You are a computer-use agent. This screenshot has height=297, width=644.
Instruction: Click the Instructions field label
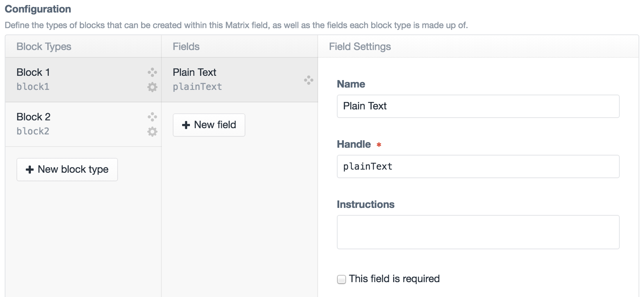click(365, 205)
